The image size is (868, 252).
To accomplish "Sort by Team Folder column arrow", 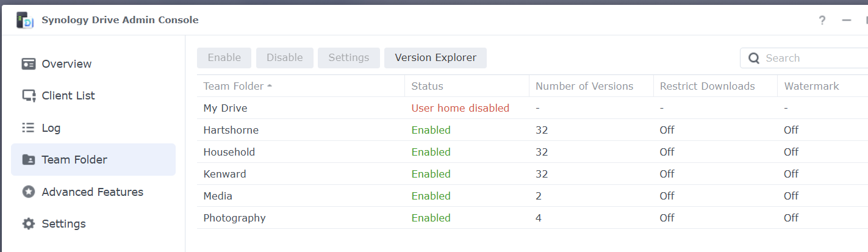I will pos(270,86).
